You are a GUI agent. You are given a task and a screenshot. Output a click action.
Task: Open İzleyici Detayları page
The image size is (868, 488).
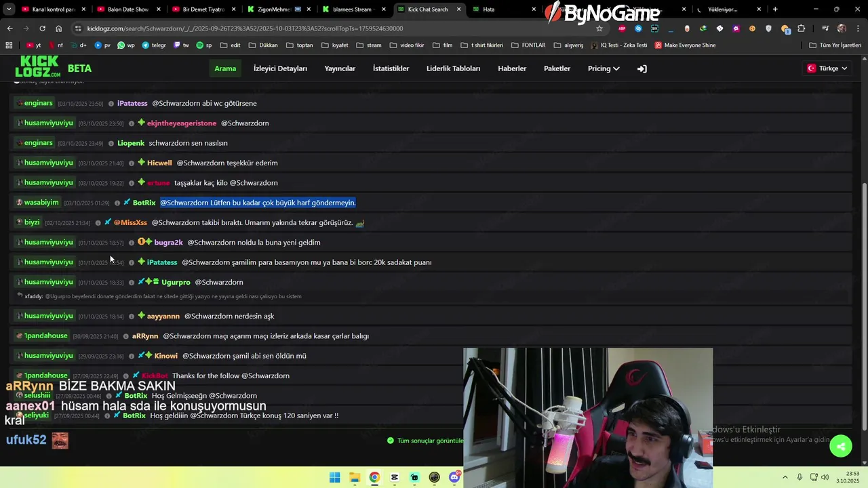point(280,68)
